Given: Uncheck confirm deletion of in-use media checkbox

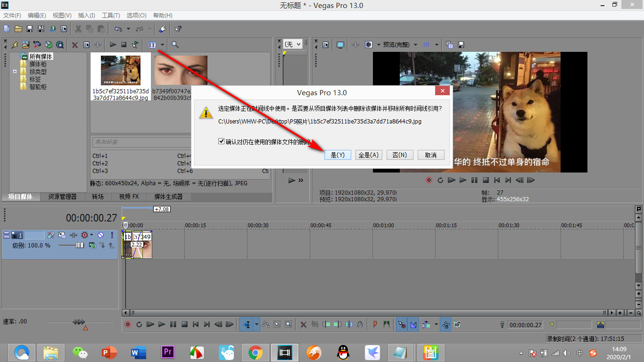Looking at the screenshot, I should pos(221,141).
